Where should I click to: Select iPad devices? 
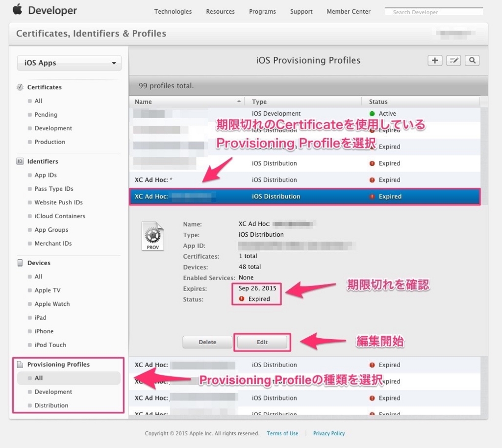click(x=40, y=318)
